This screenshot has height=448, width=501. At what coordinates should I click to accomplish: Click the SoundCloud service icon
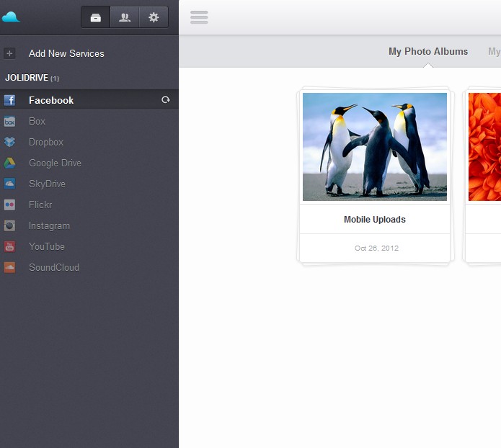coord(9,267)
